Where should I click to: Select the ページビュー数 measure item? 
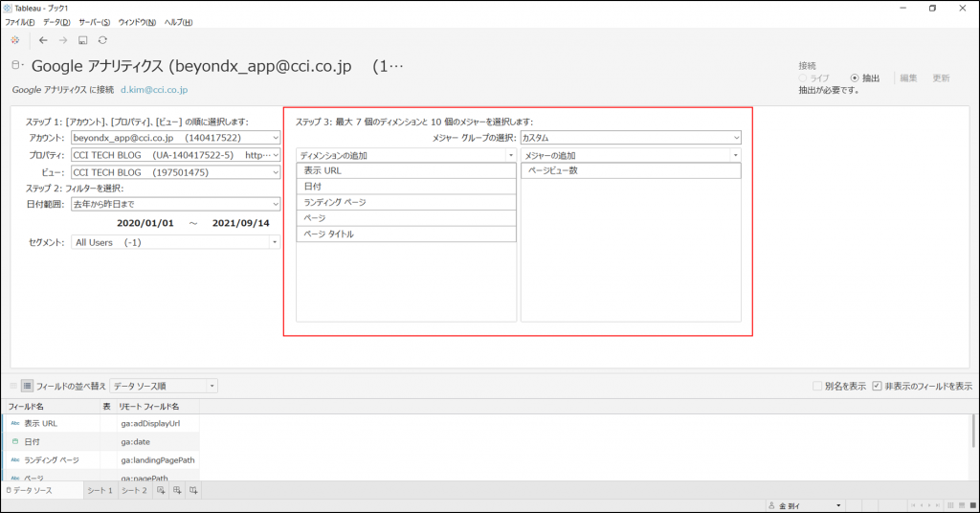pyautogui.click(x=631, y=170)
